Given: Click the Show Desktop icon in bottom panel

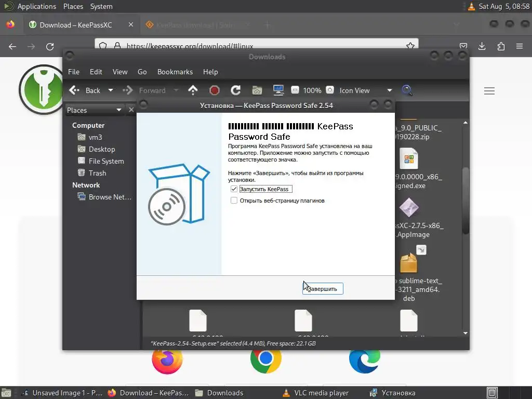Looking at the screenshot, I should coord(6,393).
